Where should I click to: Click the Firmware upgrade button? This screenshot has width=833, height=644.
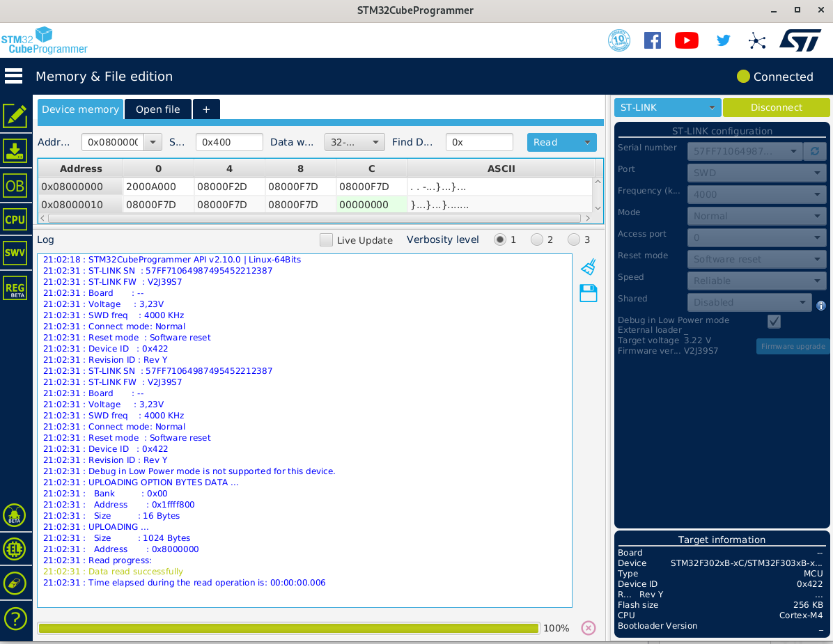[793, 346]
